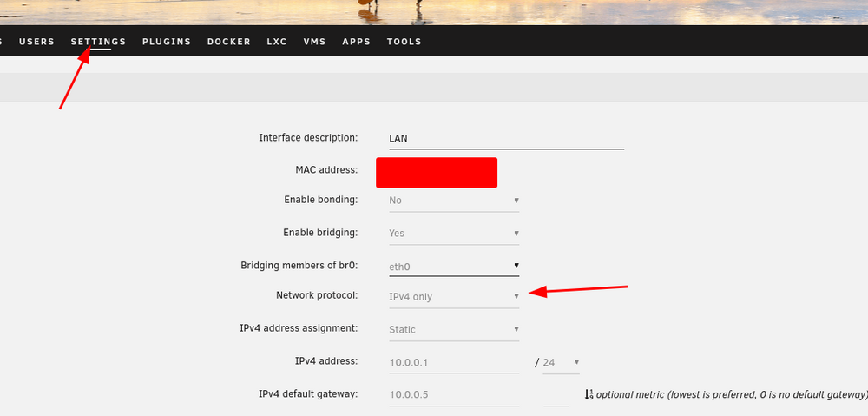Click the IPv4 default gateway field

(x=454, y=395)
